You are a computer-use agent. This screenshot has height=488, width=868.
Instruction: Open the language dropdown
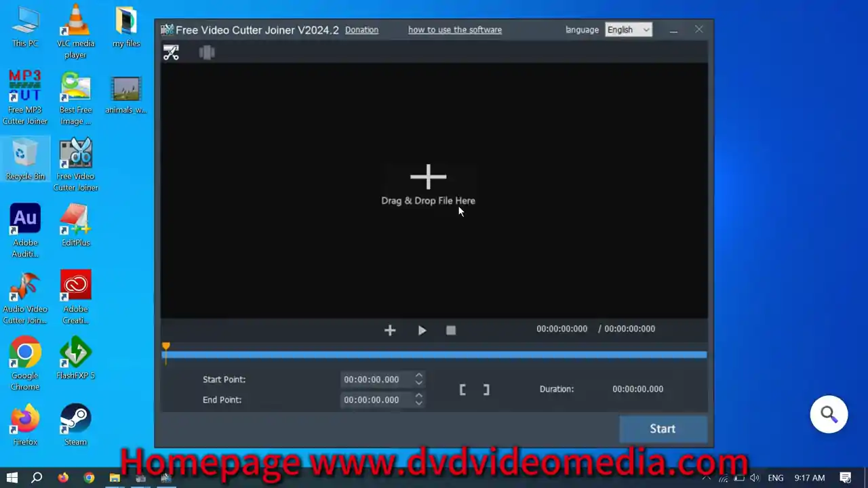[x=629, y=30]
